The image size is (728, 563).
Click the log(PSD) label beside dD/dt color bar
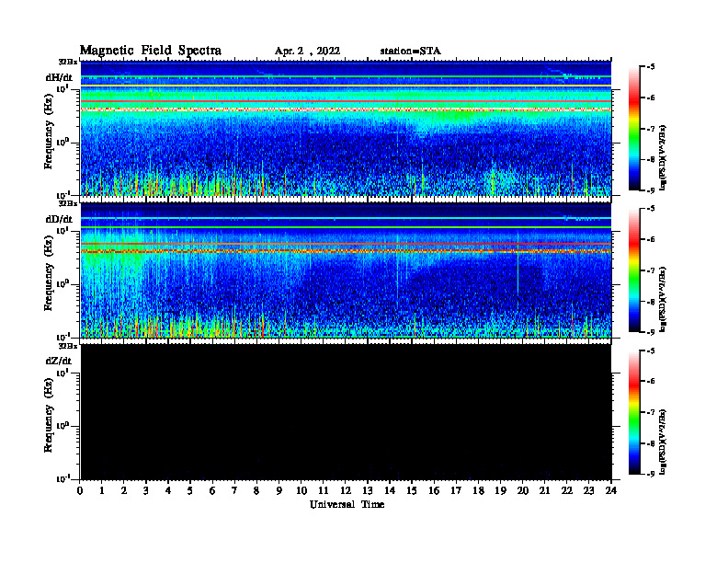pyautogui.click(x=664, y=299)
